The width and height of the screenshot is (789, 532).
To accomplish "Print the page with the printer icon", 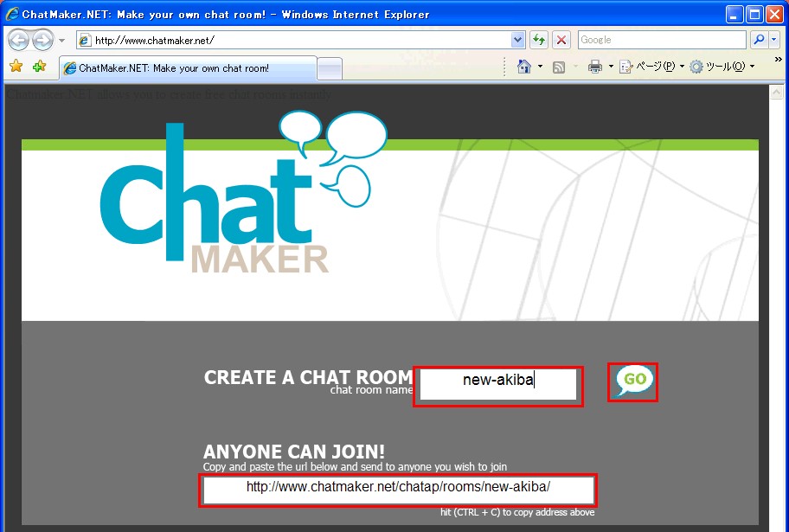I will click(594, 67).
